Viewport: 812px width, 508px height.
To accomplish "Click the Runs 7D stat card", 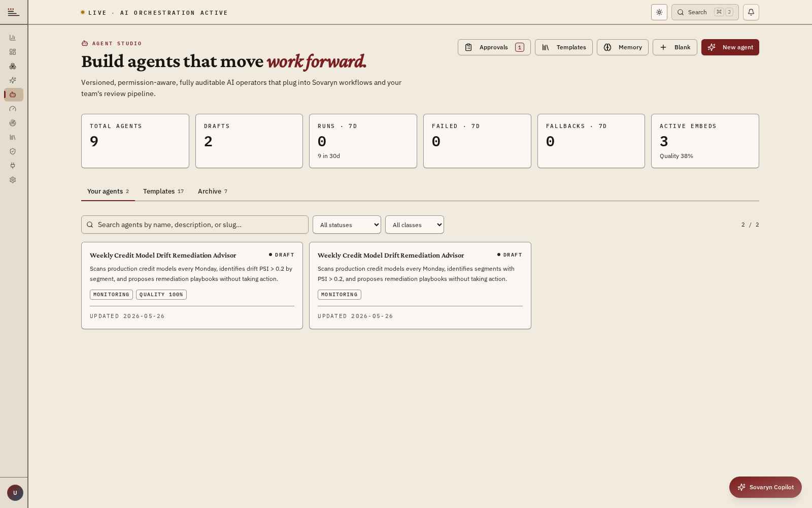I will tap(363, 141).
